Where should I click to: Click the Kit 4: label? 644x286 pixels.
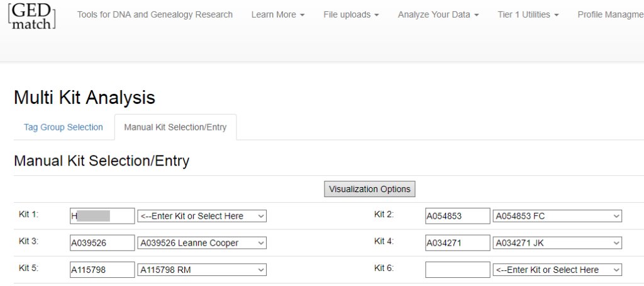coord(384,241)
